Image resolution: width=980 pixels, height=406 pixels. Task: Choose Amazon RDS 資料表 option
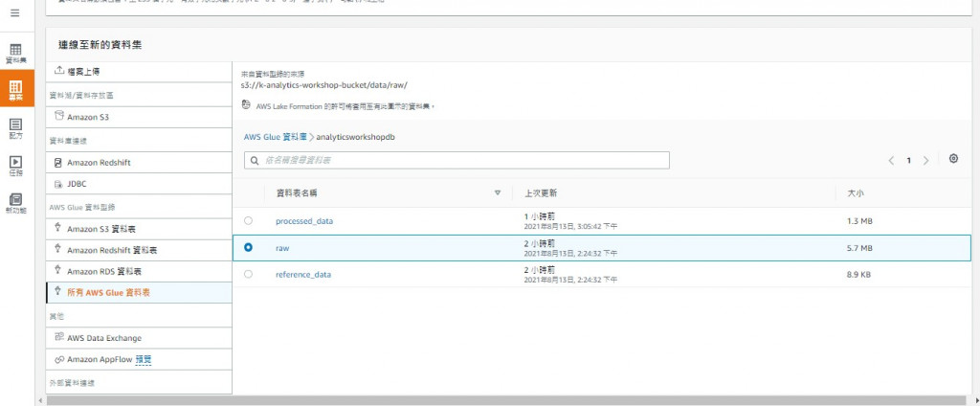point(139,272)
